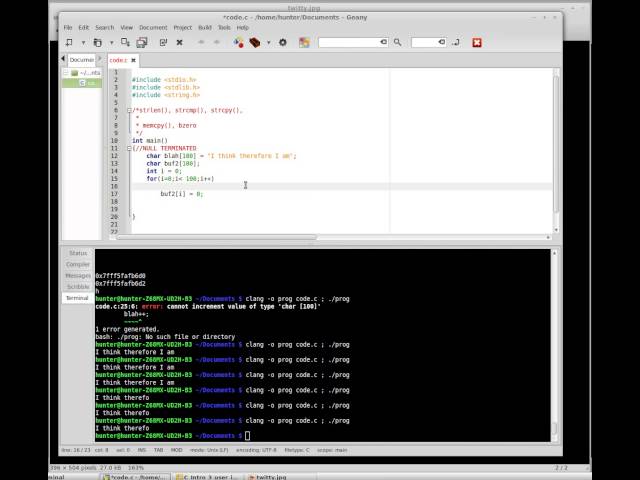Click the Open file toolbar icon
The image size is (640, 480).
98,42
